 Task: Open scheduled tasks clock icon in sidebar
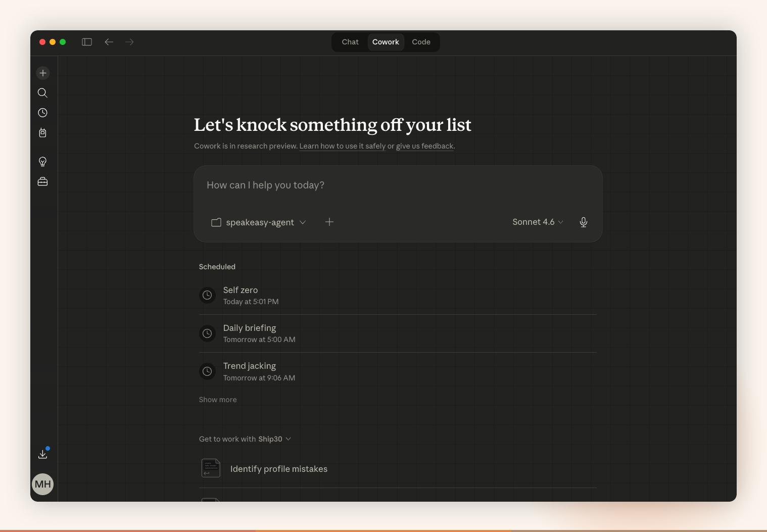coord(43,113)
